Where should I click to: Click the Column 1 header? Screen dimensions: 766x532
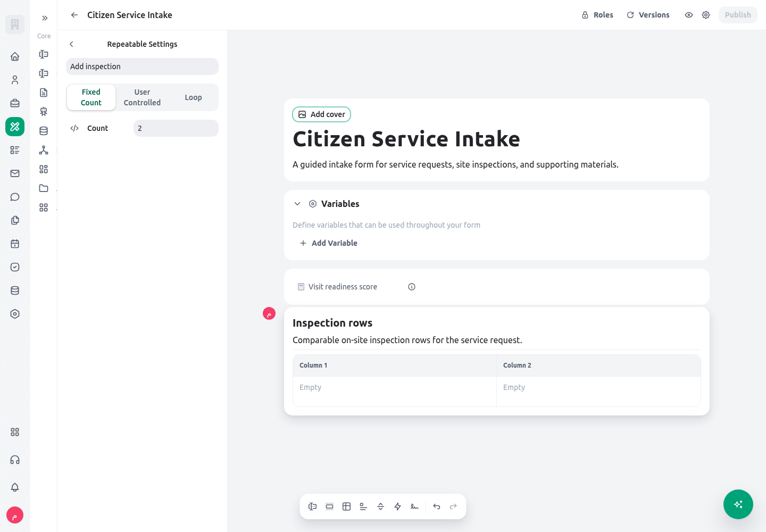pos(395,365)
